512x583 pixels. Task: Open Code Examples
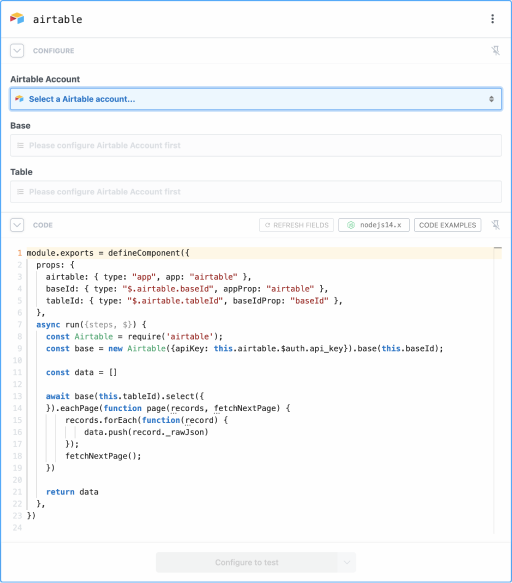(x=448, y=225)
